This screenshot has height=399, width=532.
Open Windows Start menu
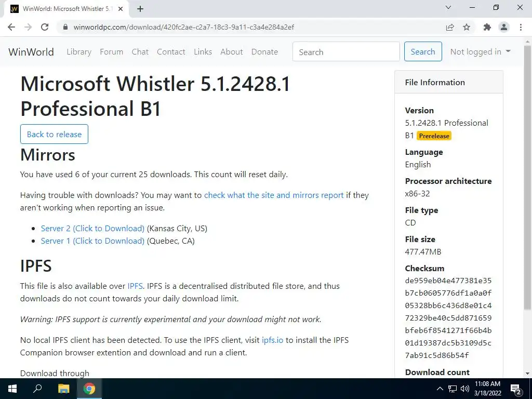(12, 389)
